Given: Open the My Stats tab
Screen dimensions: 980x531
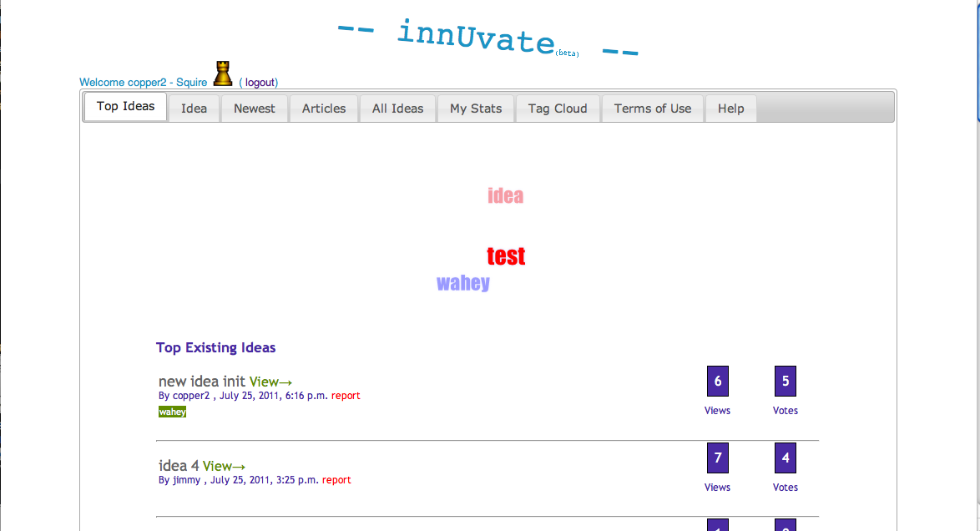Looking at the screenshot, I should click(476, 109).
